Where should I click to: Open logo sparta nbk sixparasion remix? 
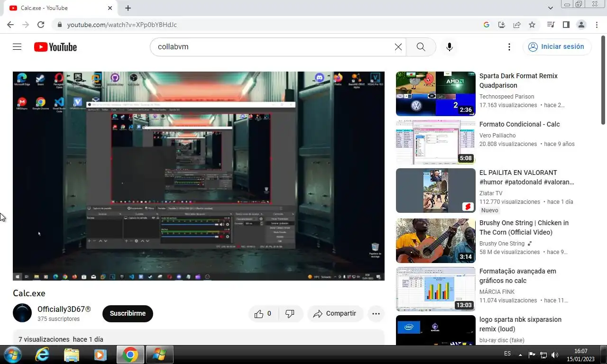point(520,324)
